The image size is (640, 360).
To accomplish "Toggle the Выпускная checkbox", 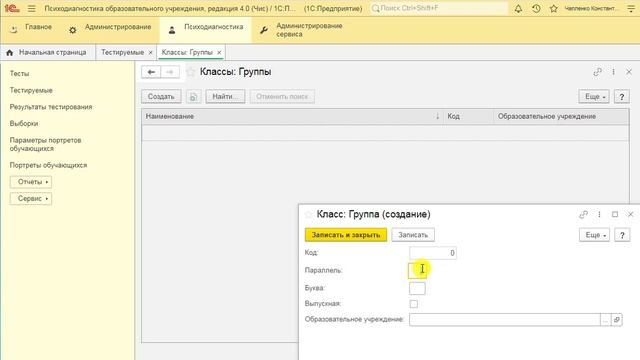I will pyautogui.click(x=413, y=304).
